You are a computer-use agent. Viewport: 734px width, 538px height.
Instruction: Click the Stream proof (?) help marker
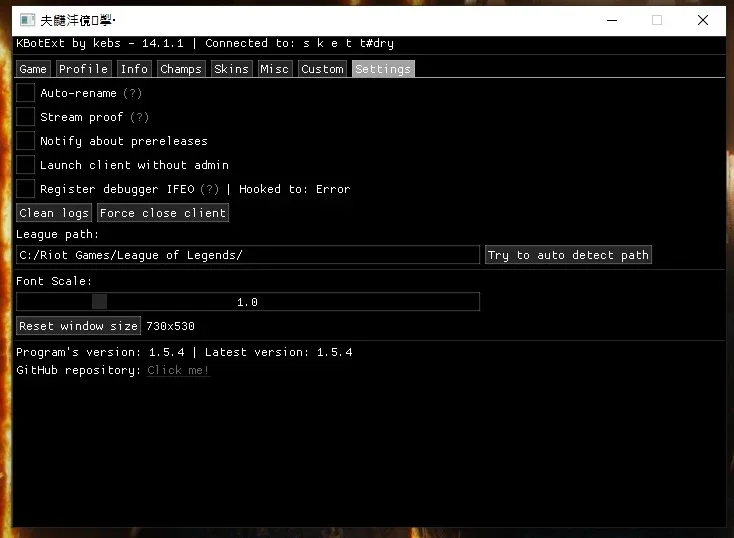(x=139, y=117)
